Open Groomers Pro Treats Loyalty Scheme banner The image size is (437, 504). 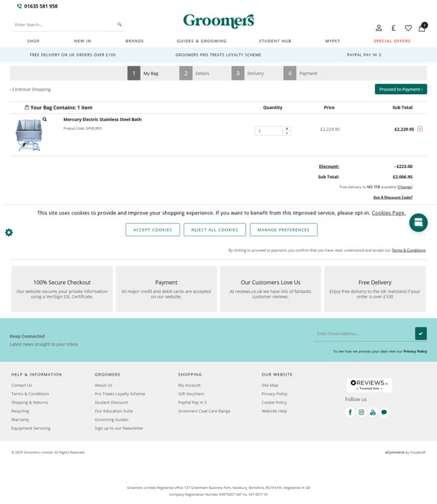click(x=218, y=55)
